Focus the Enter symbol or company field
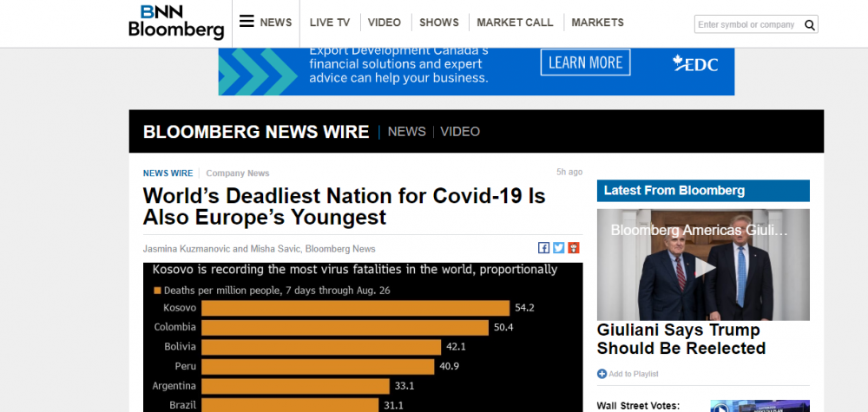The height and width of the screenshot is (412, 868). tap(748, 24)
